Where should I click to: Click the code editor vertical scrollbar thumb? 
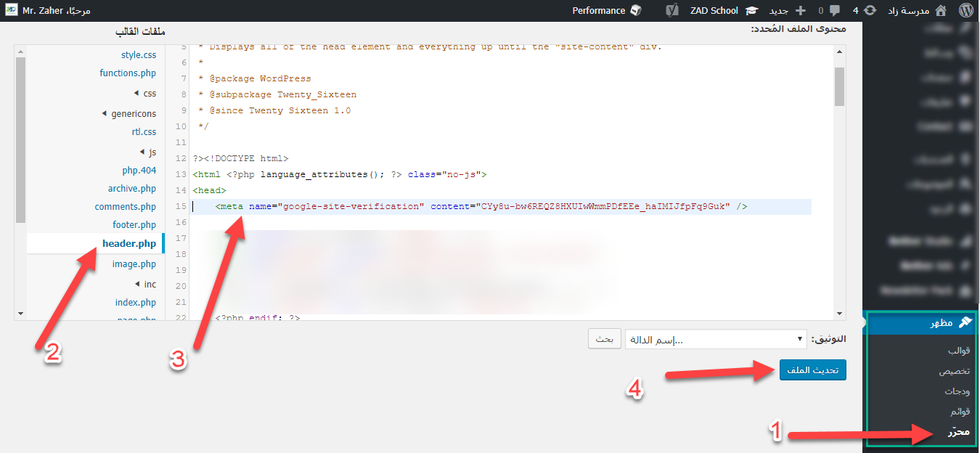click(839, 86)
